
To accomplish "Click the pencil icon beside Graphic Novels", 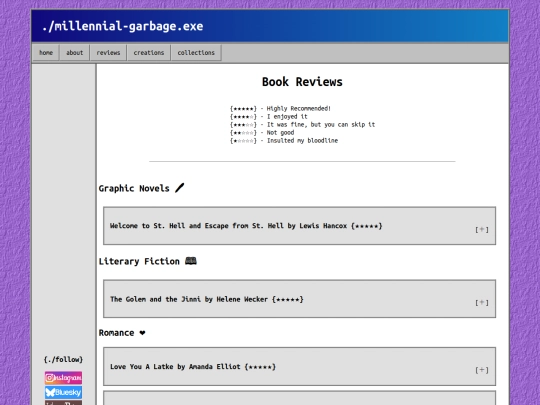I will pyautogui.click(x=179, y=188).
